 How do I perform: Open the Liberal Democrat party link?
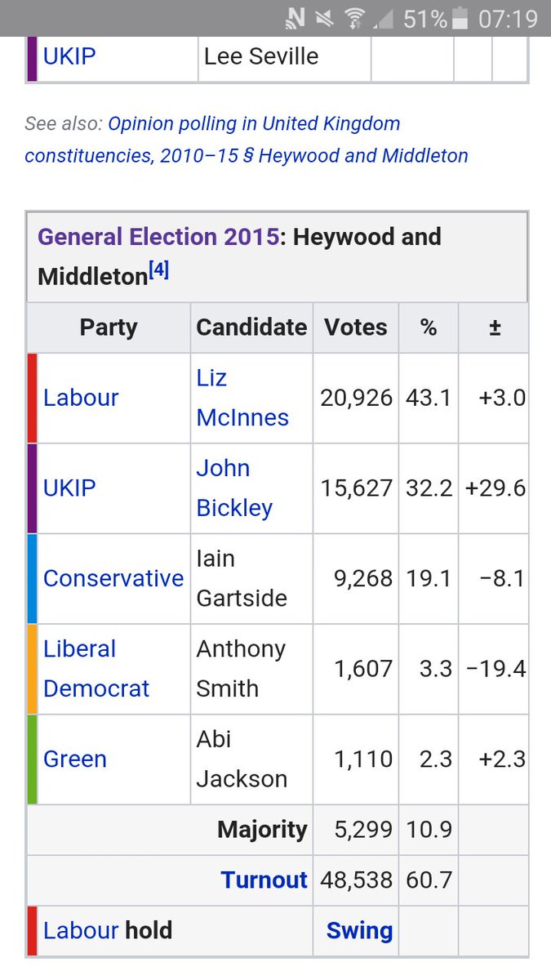pos(96,669)
